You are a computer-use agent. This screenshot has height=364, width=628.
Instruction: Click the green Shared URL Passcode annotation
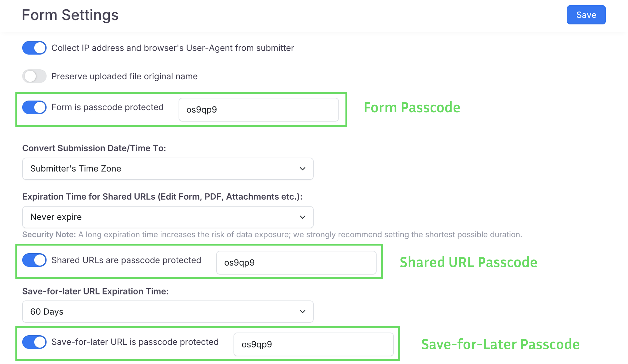[468, 262]
